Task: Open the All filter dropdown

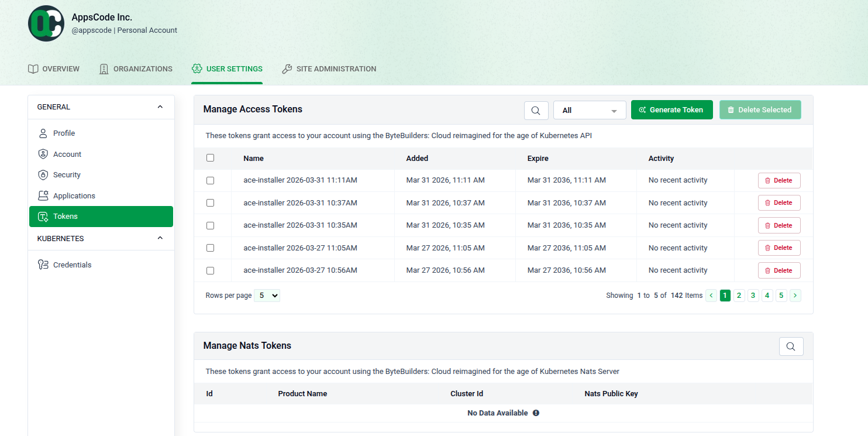Action: pos(589,109)
